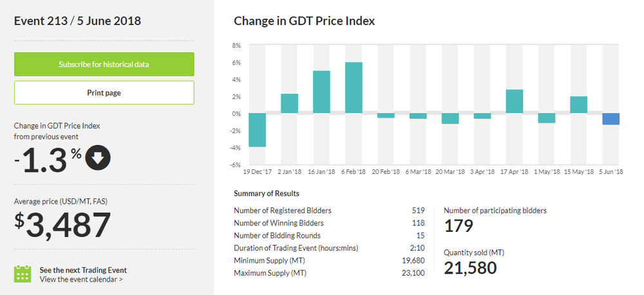This screenshot has width=644, height=295.
Task: Select the 17 Apr '18 chart bar
Action: [x=515, y=101]
